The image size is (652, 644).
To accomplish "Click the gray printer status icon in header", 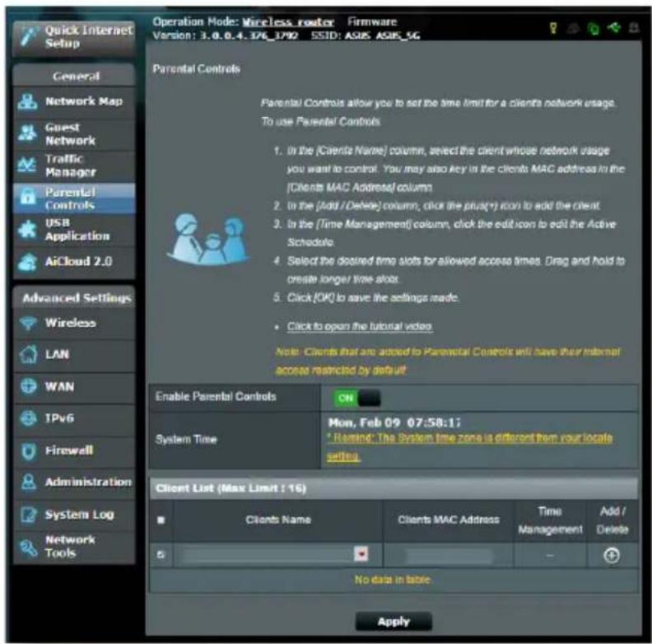I will 633,28.
